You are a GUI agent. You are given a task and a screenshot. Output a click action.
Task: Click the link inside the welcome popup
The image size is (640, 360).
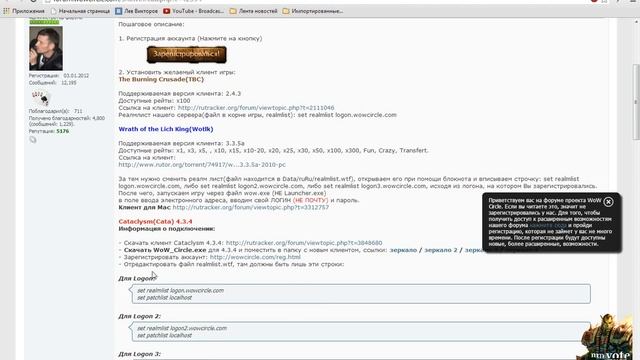pyautogui.click(x=548, y=225)
